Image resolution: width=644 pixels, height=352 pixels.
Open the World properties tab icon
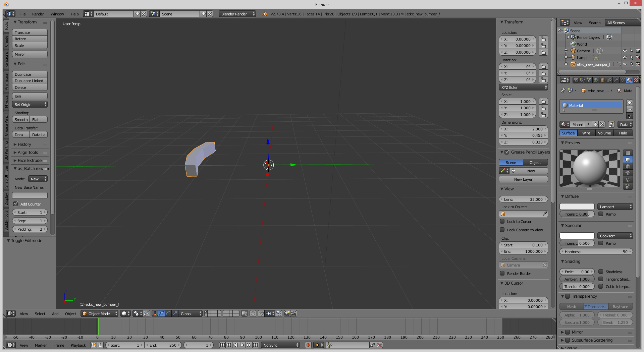tap(596, 80)
